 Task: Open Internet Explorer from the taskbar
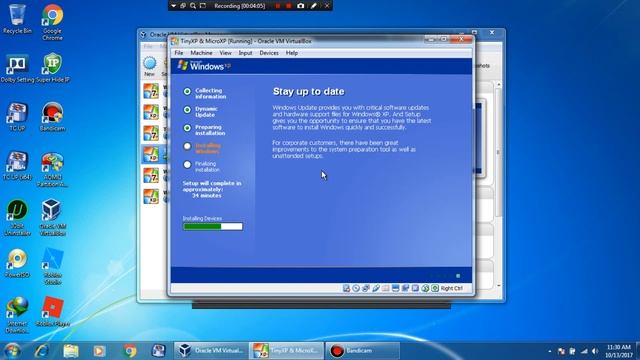(42, 351)
